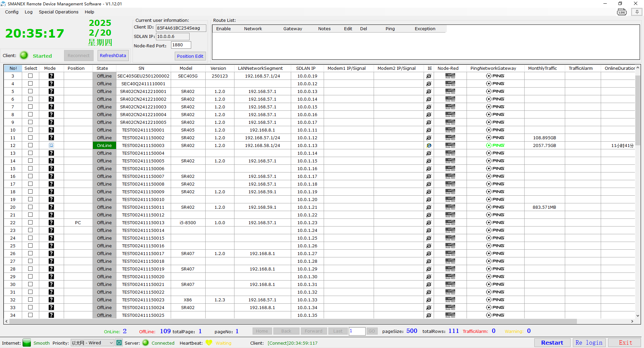The height and width of the screenshot is (348, 644).
Task: Click the LOG icon at top right
Action: (x=622, y=12)
